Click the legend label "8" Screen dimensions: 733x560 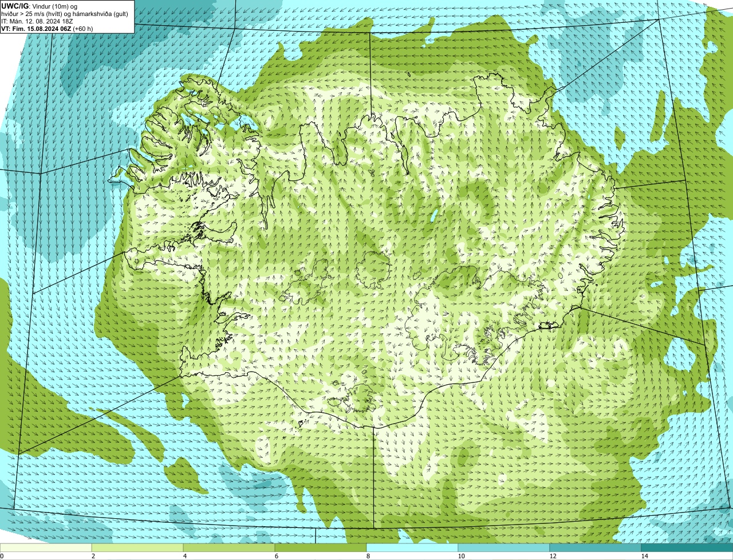point(368,556)
